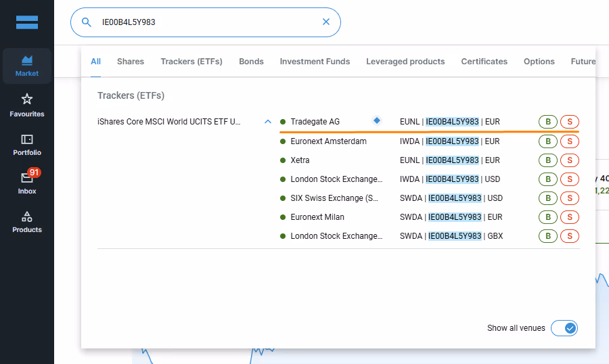The image size is (609, 364).
Task: Click Sell button for Euronext Amsterdam
Action: pyautogui.click(x=570, y=141)
